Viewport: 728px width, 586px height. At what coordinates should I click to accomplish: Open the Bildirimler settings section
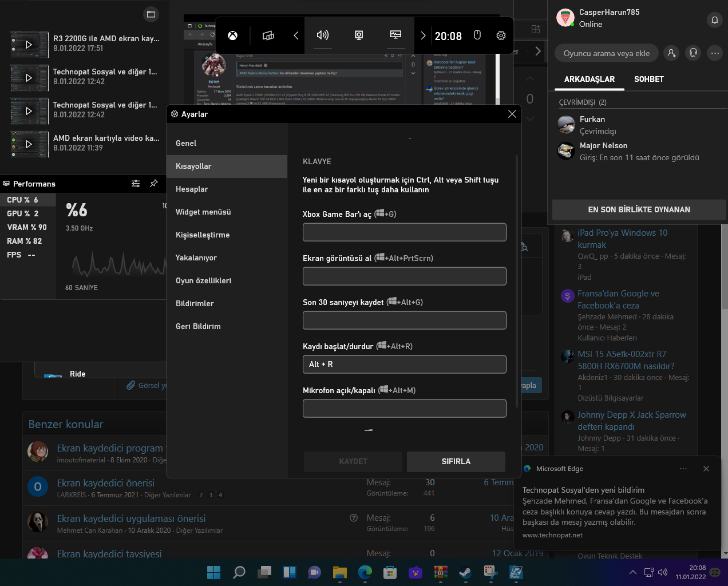pyautogui.click(x=227, y=303)
